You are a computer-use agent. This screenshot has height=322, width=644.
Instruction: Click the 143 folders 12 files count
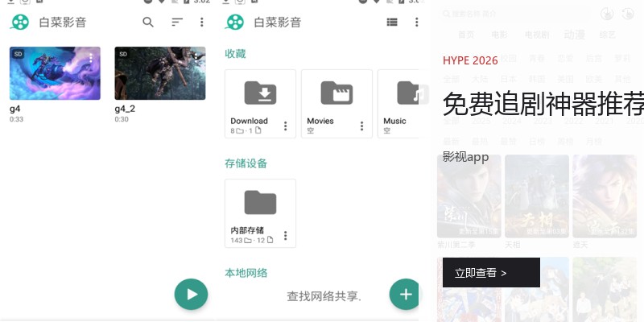(252, 240)
